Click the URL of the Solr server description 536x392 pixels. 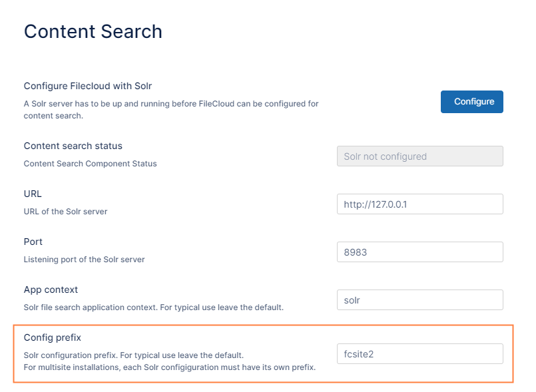[65, 212]
